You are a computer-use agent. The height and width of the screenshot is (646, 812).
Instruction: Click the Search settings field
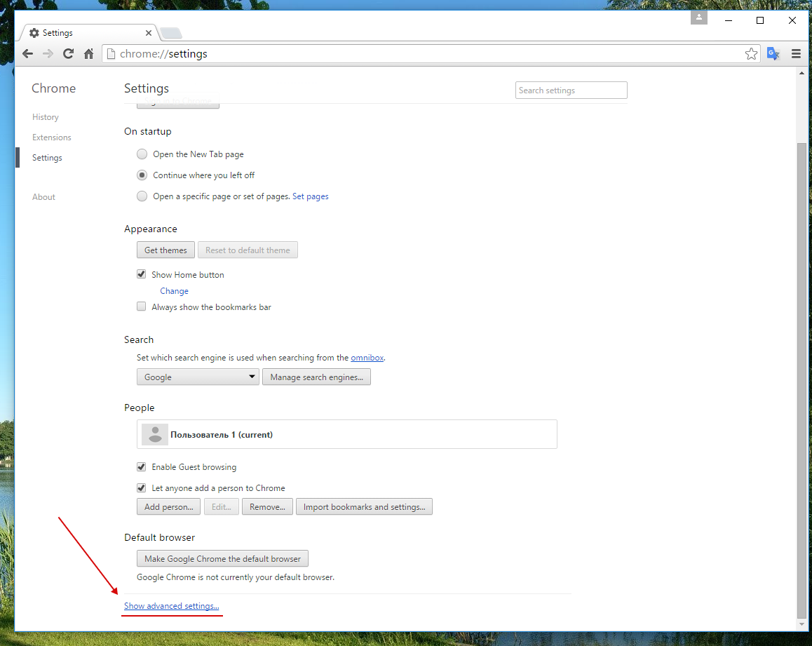pos(571,90)
